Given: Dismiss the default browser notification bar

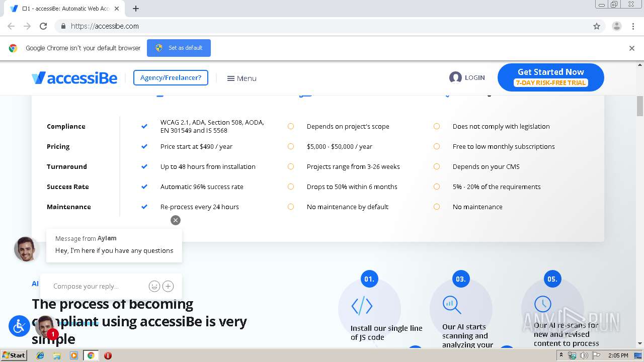Looking at the screenshot, I should pos(631,48).
